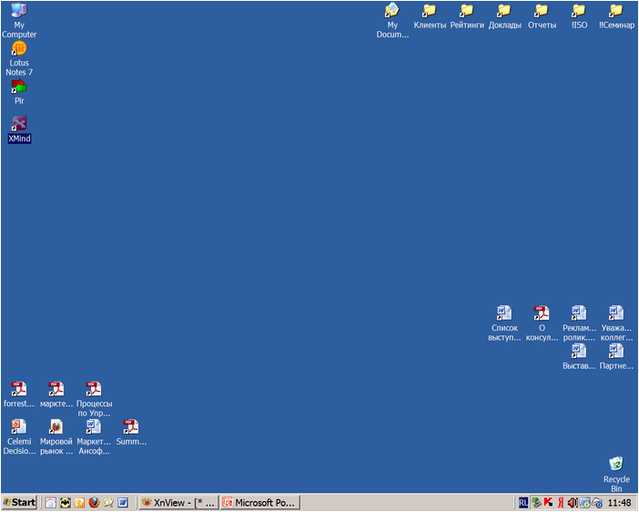Image resolution: width=639 pixels, height=512 pixels.
Task: Click the Start button
Action: pos(19,503)
